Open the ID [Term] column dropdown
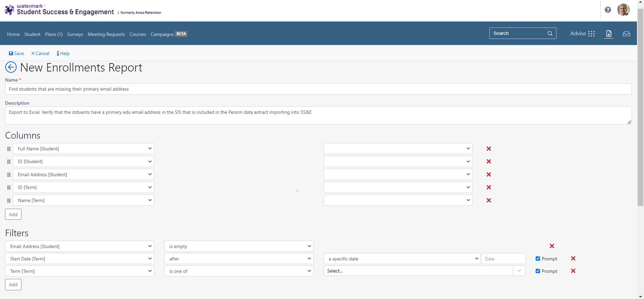 (84, 187)
